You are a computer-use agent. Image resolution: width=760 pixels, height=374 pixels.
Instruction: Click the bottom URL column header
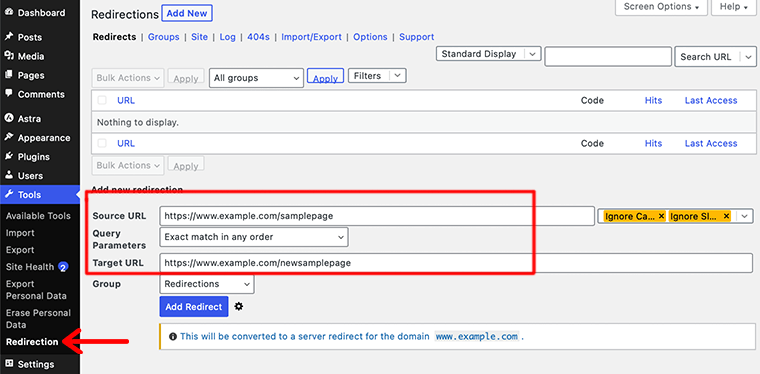pos(126,143)
